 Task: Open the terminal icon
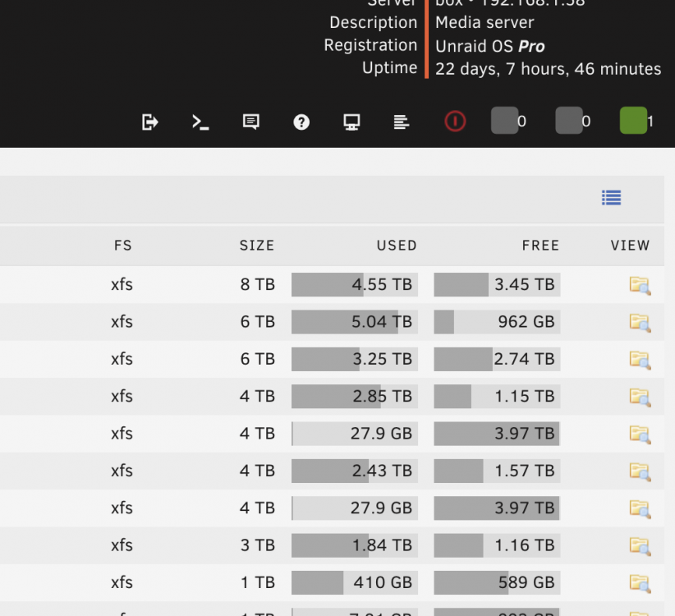point(200,122)
